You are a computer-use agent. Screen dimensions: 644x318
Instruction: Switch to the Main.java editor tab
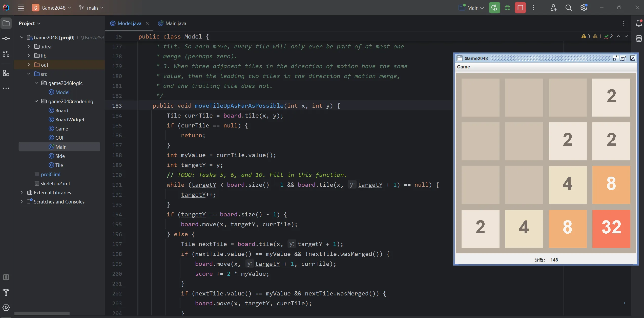tap(175, 23)
